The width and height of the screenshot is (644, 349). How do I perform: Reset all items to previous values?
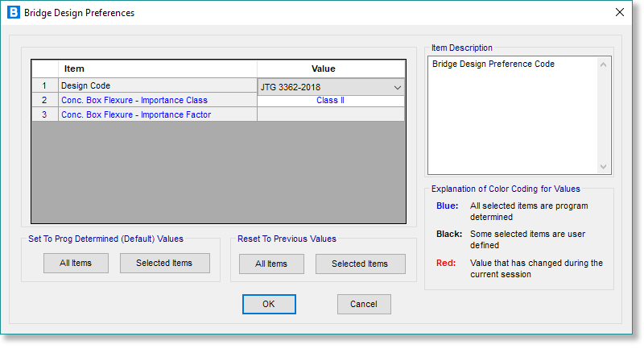pyautogui.click(x=271, y=264)
